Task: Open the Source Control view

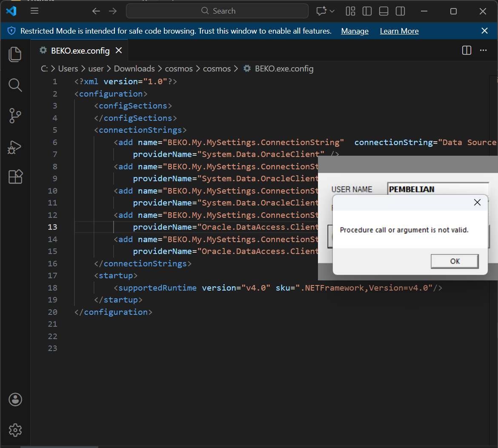Action: (15, 116)
